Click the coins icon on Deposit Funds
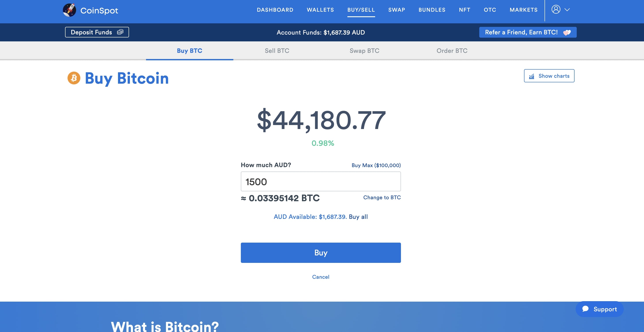 coord(120,32)
